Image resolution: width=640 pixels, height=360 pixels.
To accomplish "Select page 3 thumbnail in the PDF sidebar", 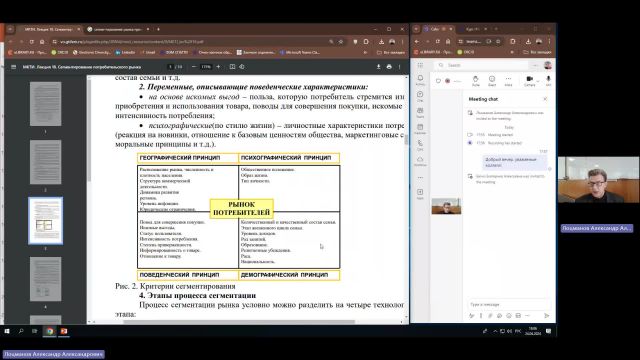I will pos(45,221).
